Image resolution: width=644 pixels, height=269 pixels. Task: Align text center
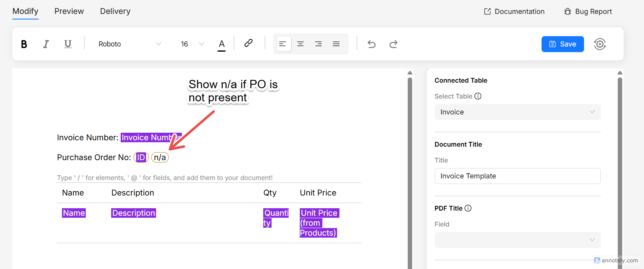tap(301, 44)
